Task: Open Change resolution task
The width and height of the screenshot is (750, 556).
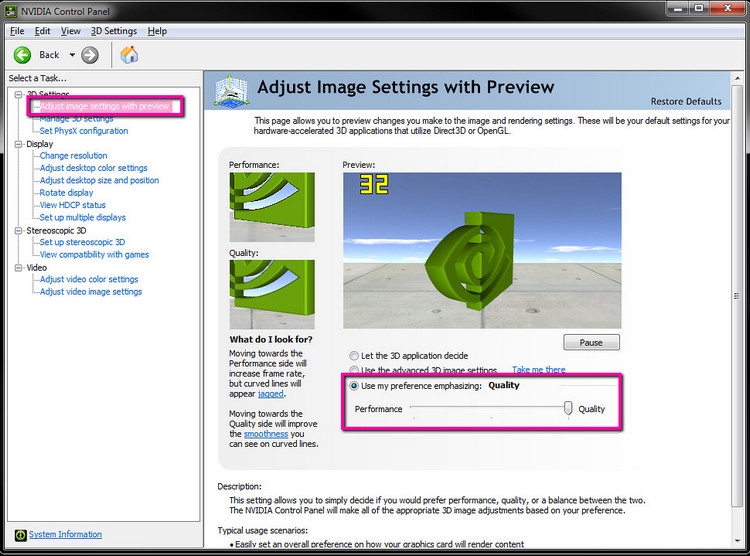Action: [73, 156]
